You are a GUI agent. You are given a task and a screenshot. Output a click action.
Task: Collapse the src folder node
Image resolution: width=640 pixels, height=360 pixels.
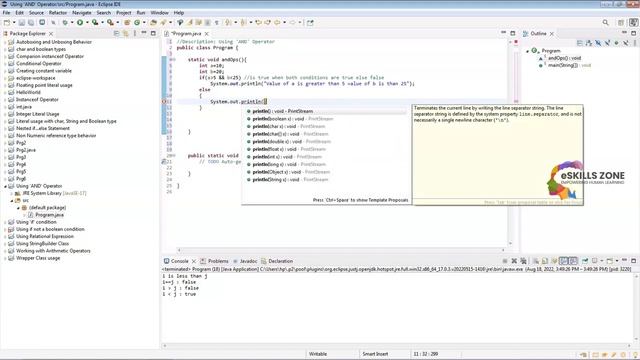[x=11, y=200]
